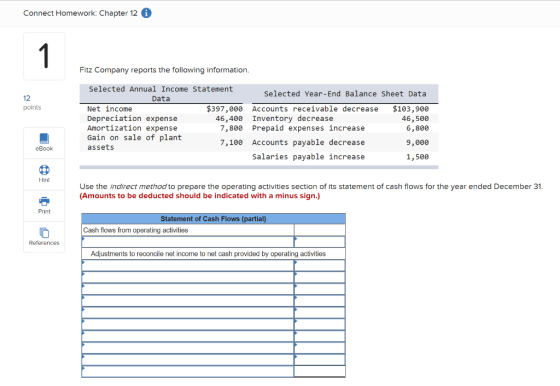This screenshot has height=386, width=560.
Task: Select the question number 1 box
Action: (x=44, y=56)
